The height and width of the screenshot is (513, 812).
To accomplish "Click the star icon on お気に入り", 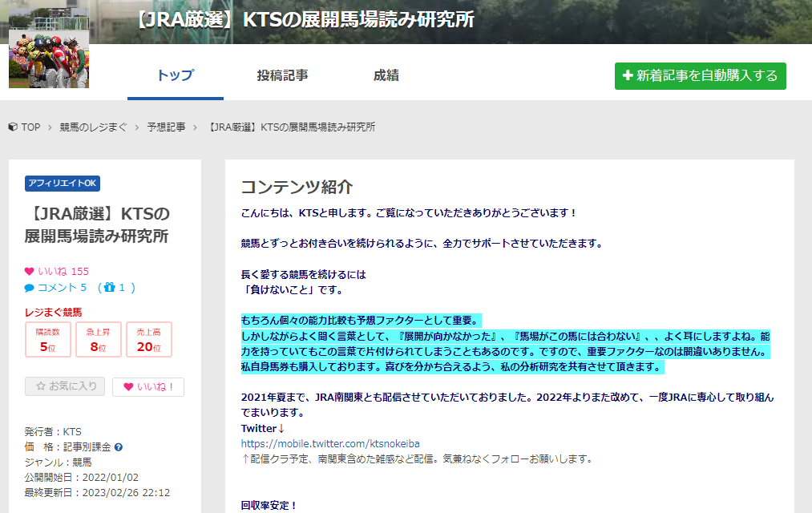I will tap(41, 386).
